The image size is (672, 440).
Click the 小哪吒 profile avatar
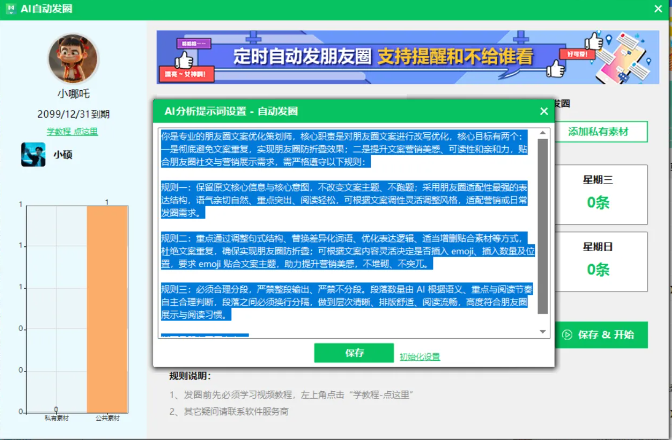click(73, 59)
